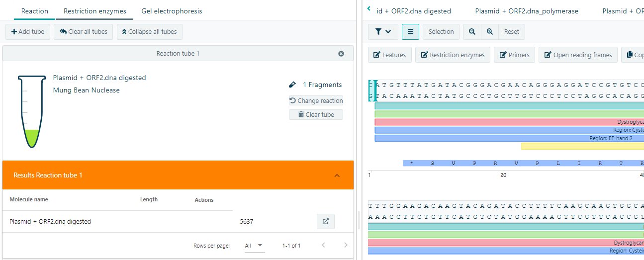Switch to the Restriction enzymes tab
Image resolution: width=644 pixels, height=260 pixels.
tap(95, 11)
